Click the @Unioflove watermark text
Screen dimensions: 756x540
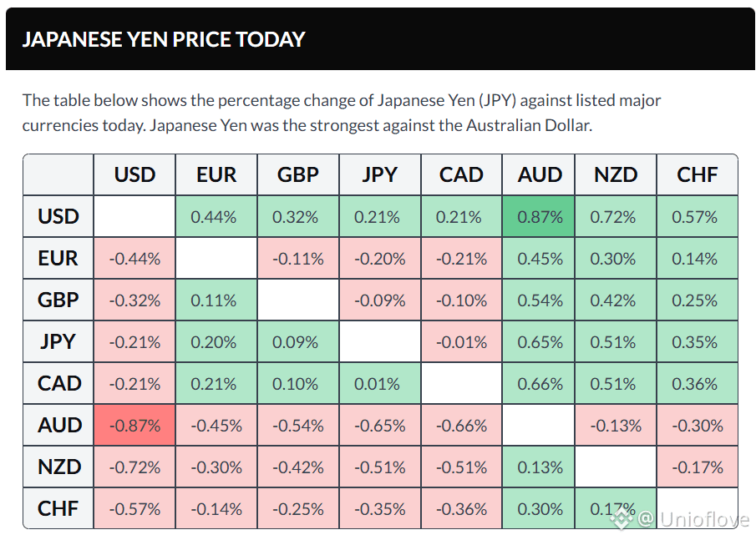693,519
